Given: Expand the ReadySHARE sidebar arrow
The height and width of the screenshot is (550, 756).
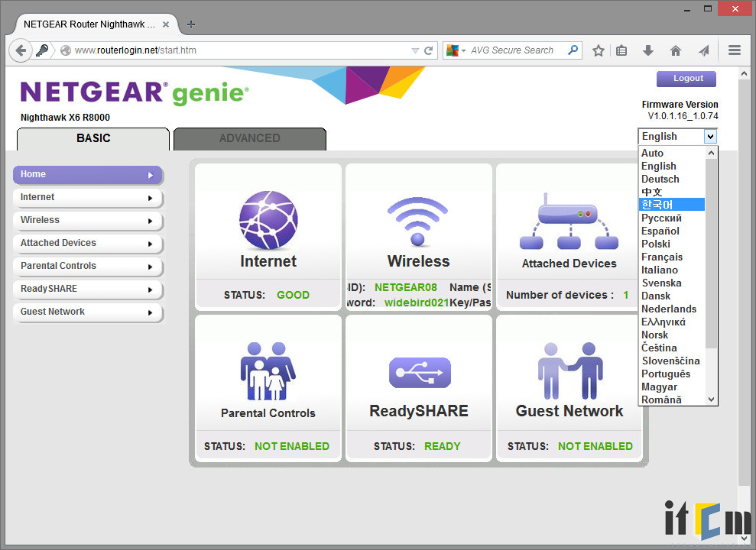Looking at the screenshot, I should [151, 290].
